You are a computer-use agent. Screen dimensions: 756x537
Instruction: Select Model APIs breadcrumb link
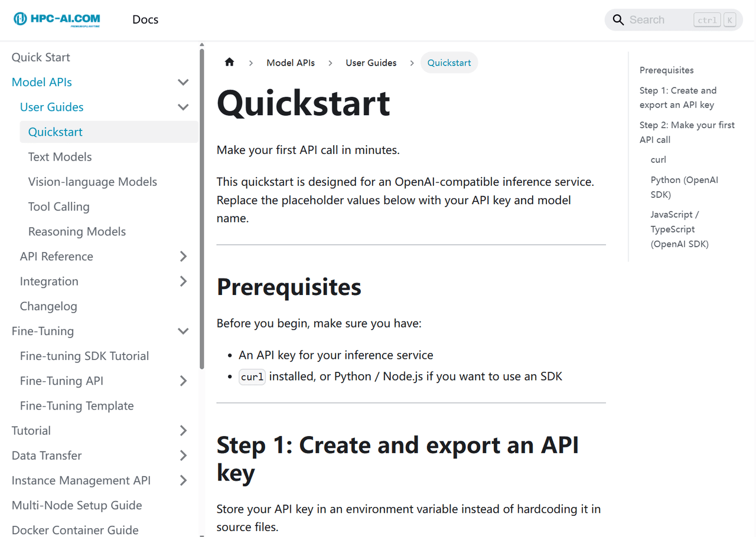[291, 63]
